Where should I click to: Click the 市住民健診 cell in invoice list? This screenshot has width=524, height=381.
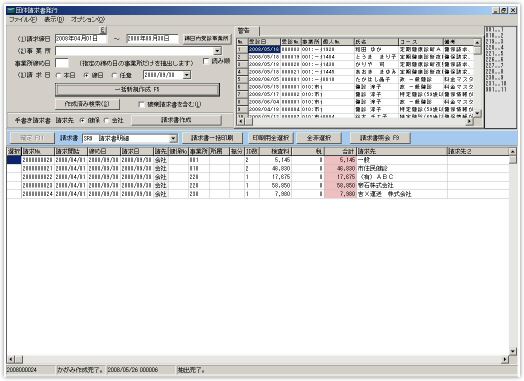point(402,168)
